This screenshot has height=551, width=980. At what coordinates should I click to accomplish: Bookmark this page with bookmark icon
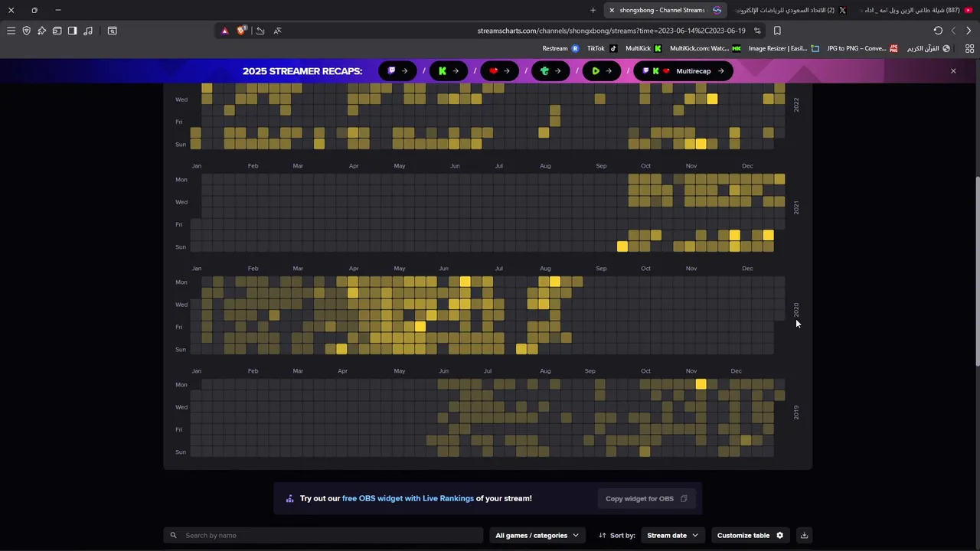click(x=777, y=31)
